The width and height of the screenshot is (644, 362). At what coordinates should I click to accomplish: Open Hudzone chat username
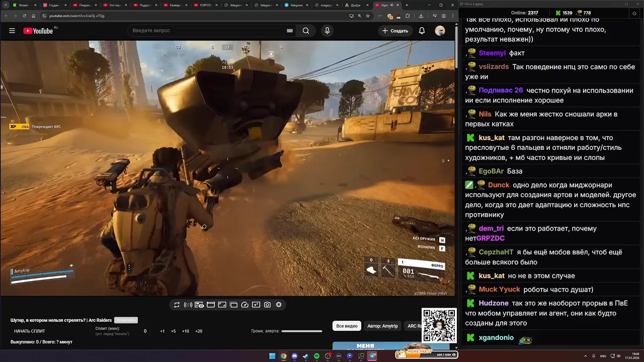click(x=494, y=303)
